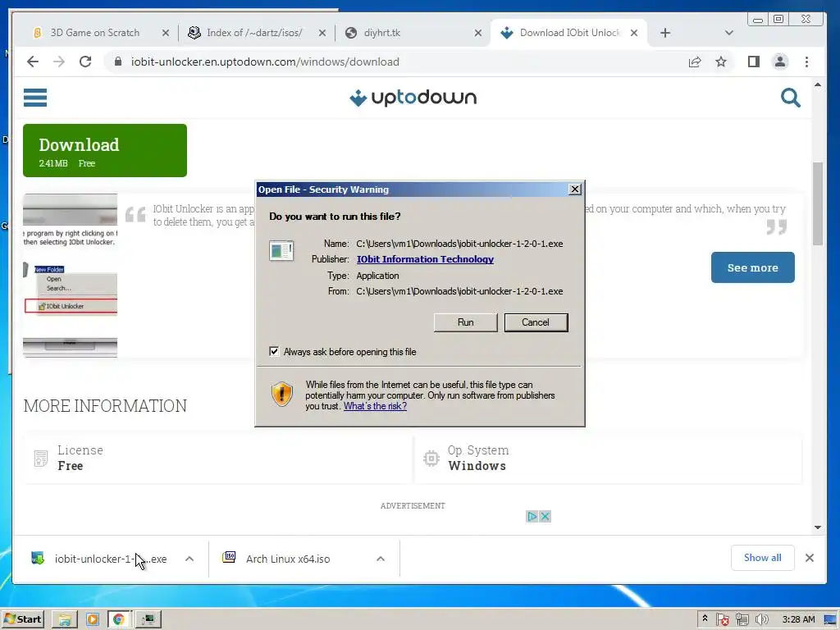Screen dimensions: 840x630
Task: Click the See more button
Action: pos(753,267)
